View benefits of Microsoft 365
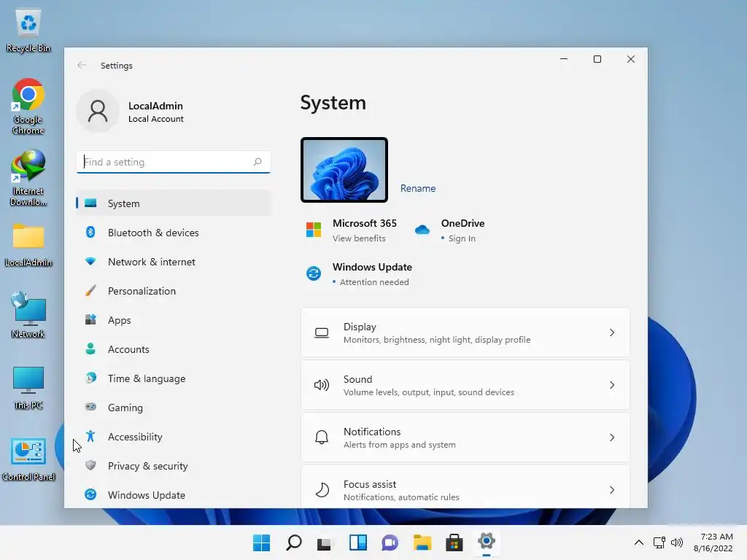 click(x=359, y=238)
